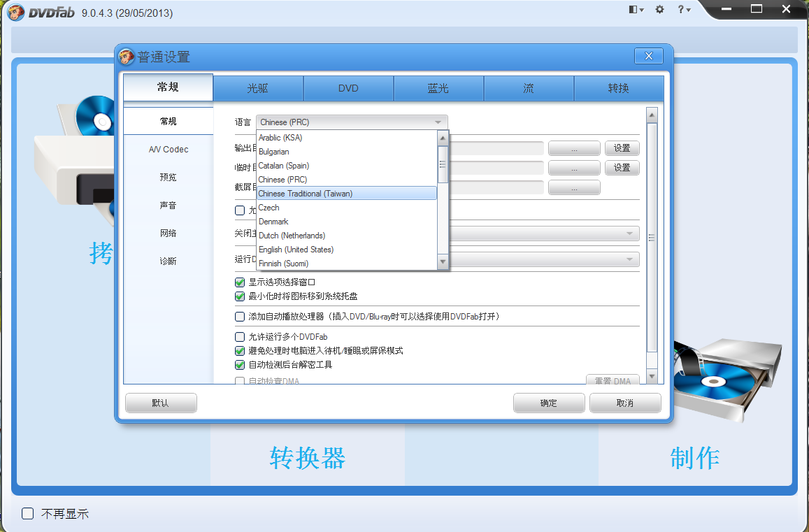Viewport: 809px width, 532px height.
Task: Click the 普通设置 dialog logo icon
Action: (127, 56)
